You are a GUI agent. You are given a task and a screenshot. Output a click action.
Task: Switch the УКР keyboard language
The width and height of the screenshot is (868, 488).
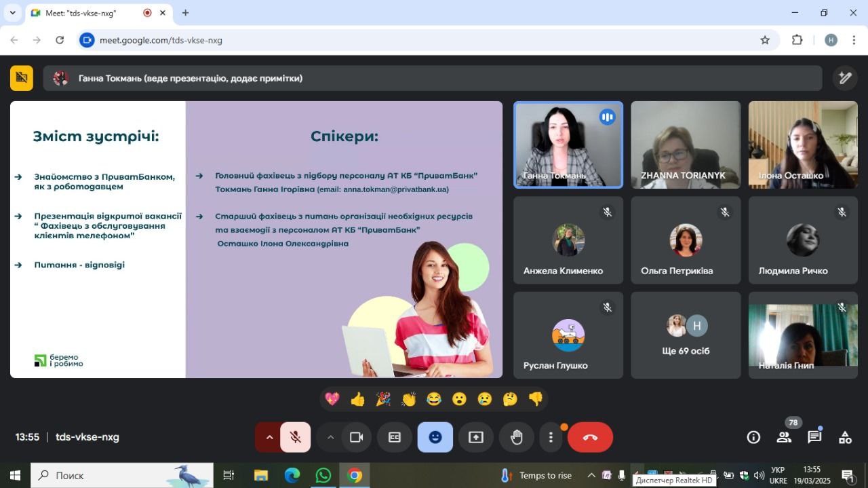778,475
